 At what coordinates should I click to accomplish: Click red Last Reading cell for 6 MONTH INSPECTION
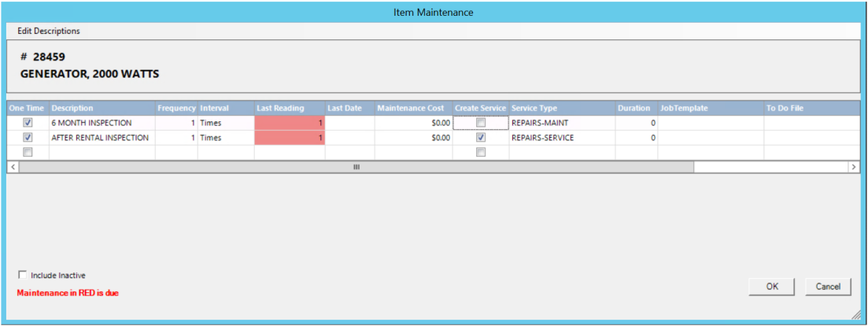(290, 123)
